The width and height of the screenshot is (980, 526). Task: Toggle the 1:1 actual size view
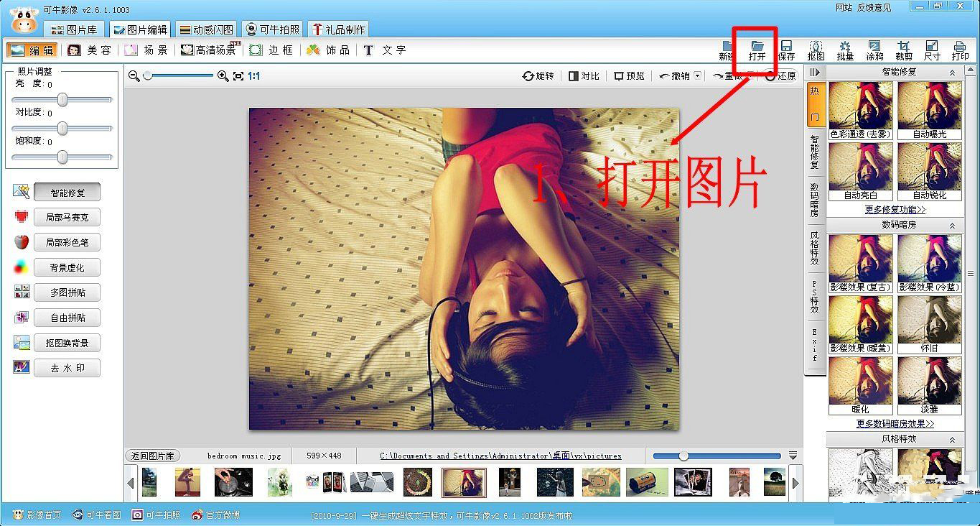254,75
